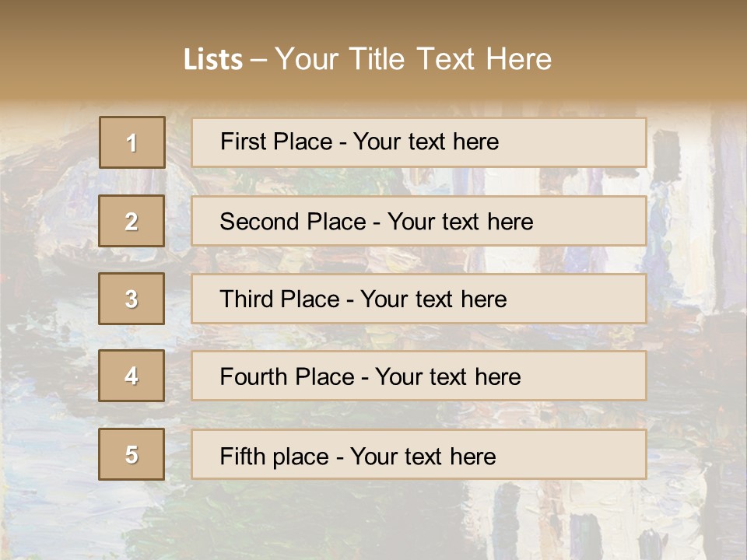747x560 pixels.
Task: Click the words 'Second Place'
Action: pos(292,222)
